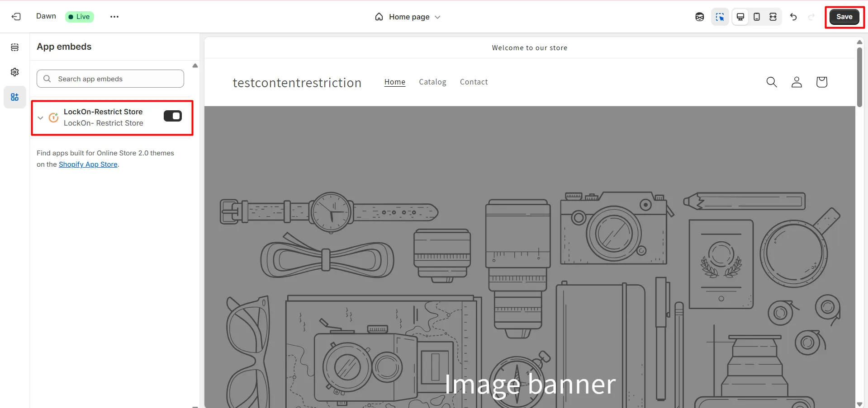Click the preview scrollbar down arrow
The height and width of the screenshot is (408, 868).
click(859, 404)
